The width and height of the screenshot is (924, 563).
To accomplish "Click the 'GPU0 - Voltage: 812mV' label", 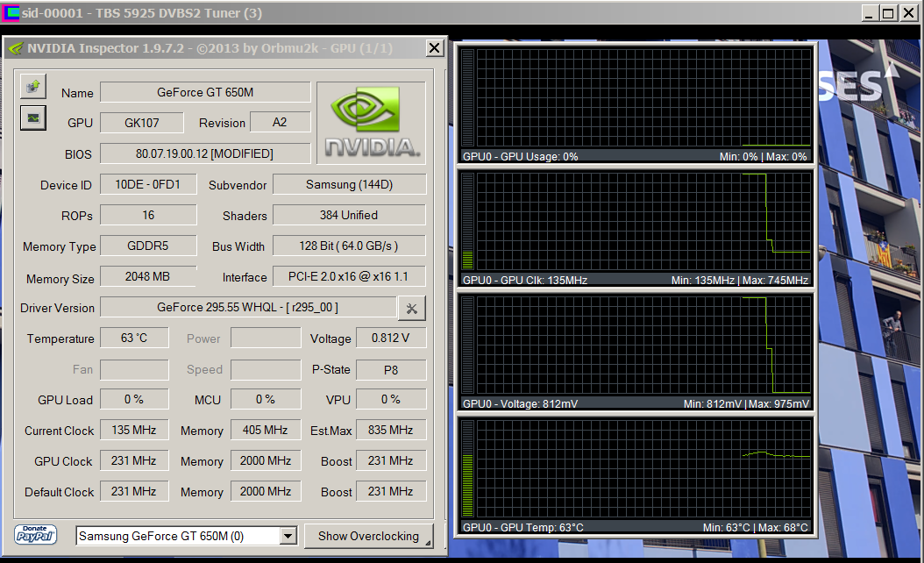I will pyautogui.click(x=521, y=403).
